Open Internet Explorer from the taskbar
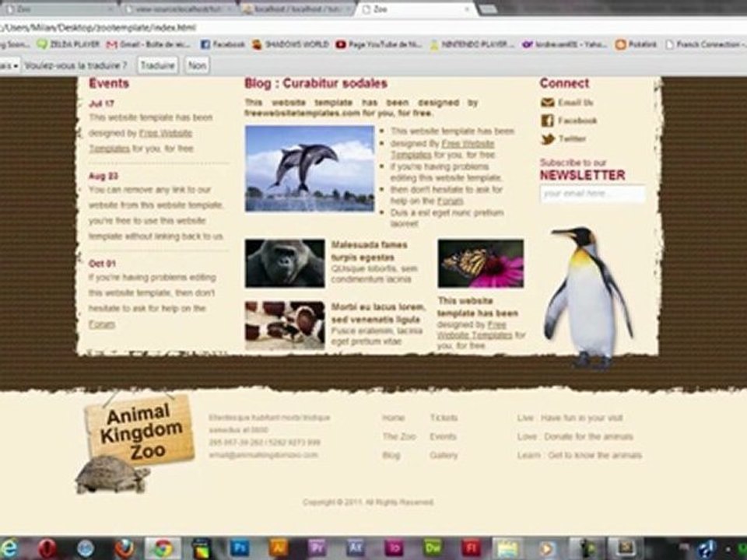The image size is (747, 560). pos(9,548)
